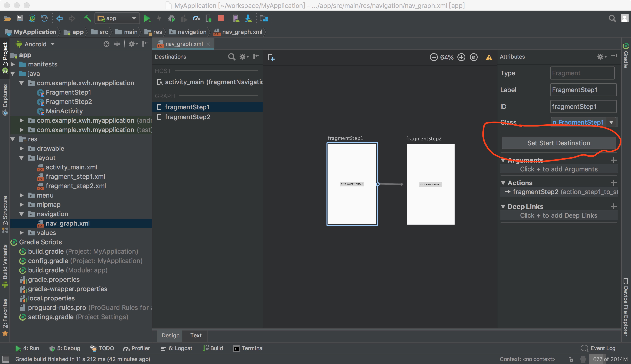Add an argument with the plus icon
The image size is (631, 364).
(613, 160)
